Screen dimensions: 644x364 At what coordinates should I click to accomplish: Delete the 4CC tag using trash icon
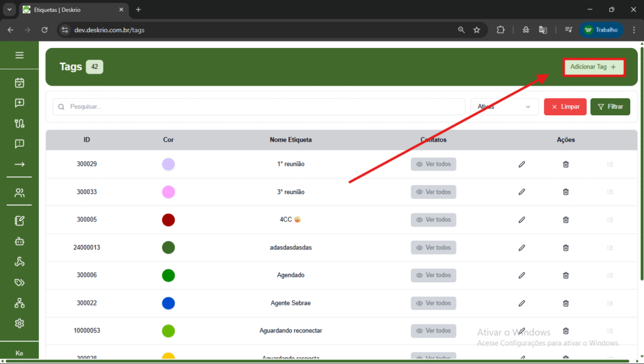[565, 220]
